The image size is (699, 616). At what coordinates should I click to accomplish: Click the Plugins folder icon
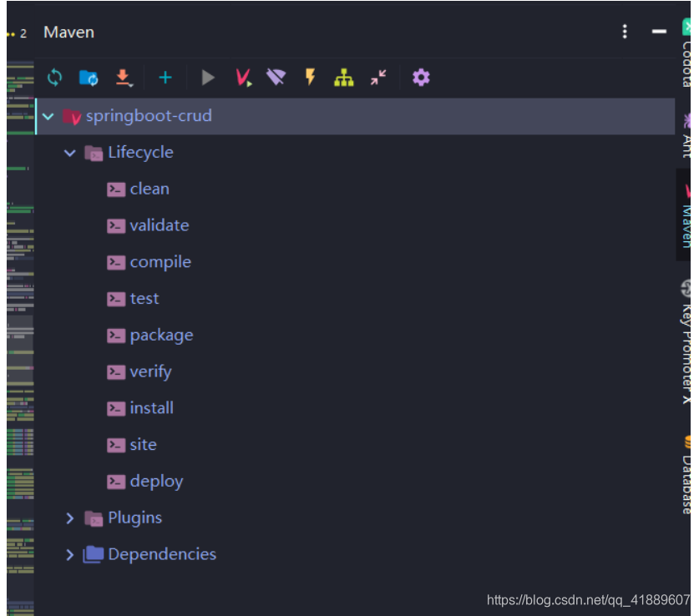(x=94, y=518)
